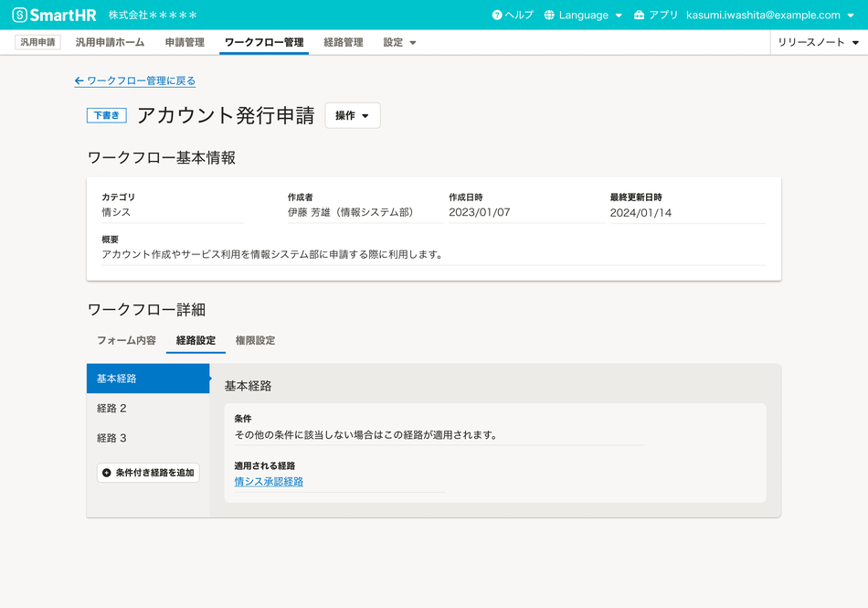
Task: Open 経路管理 navigation item
Action: pyautogui.click(x=344, y=43)
